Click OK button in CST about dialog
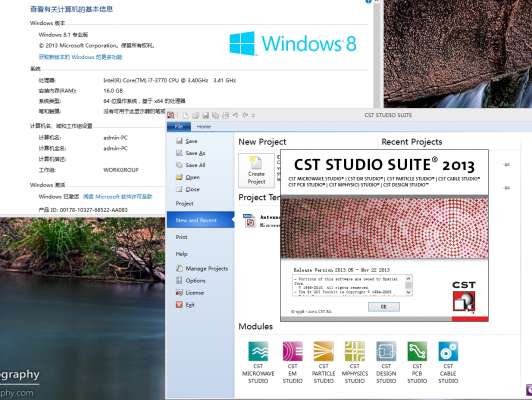Viewport: 532px width, 400px height. tap(384, 307)
